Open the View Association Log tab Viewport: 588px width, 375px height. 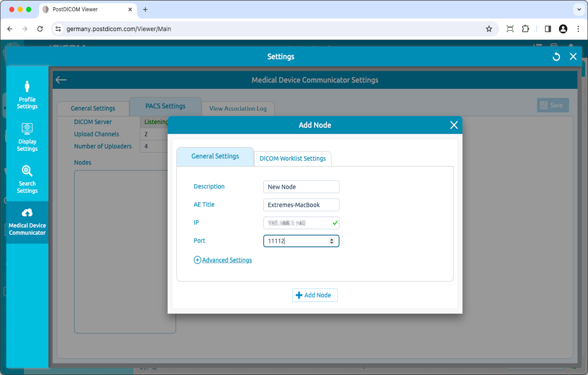point(238,109)
